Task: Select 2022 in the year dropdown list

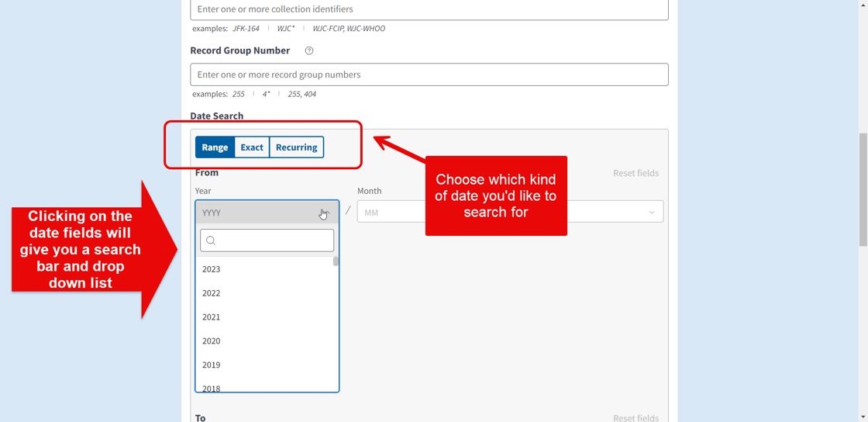Action: click(x=212, y=293)
